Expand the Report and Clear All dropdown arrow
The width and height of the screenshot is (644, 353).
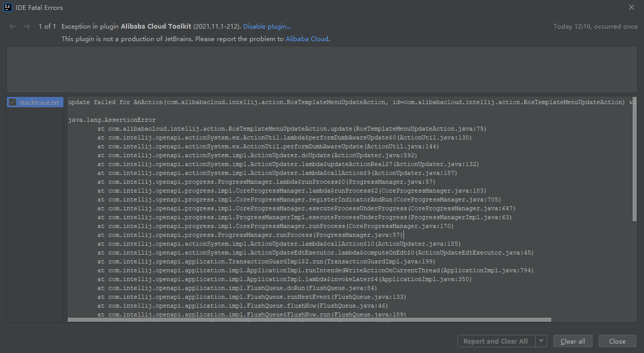(x=541, y=341)
